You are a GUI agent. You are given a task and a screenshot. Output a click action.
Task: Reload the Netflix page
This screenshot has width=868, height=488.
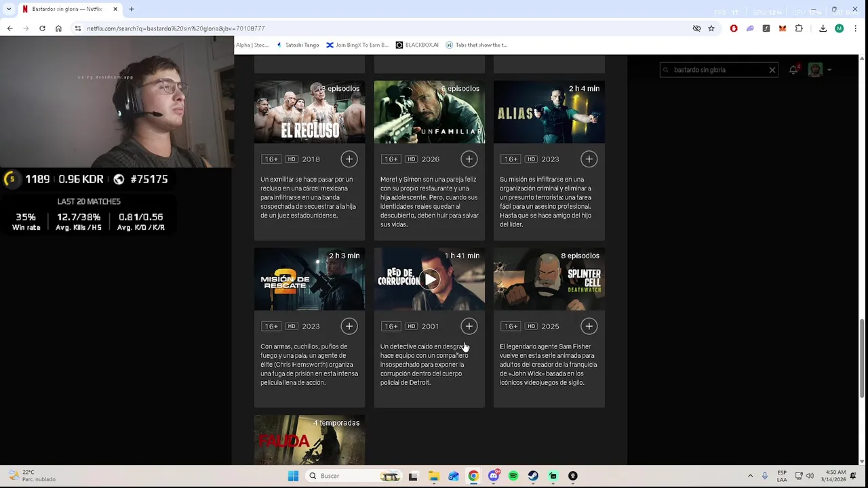(42, 28)
